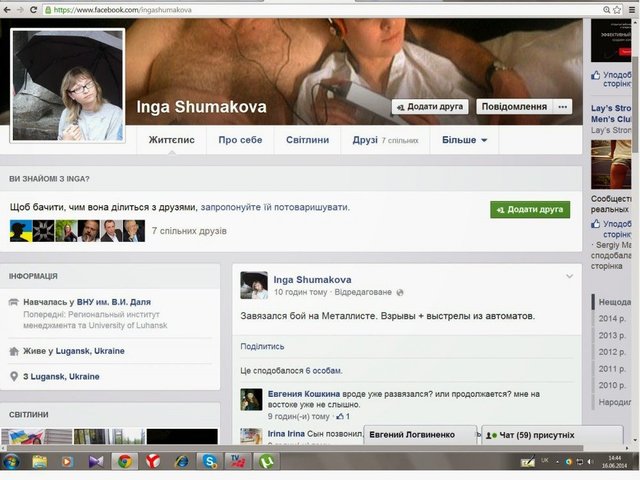Click 7 спільних друзів text
The image size is (640, 480).
(189, 231)
